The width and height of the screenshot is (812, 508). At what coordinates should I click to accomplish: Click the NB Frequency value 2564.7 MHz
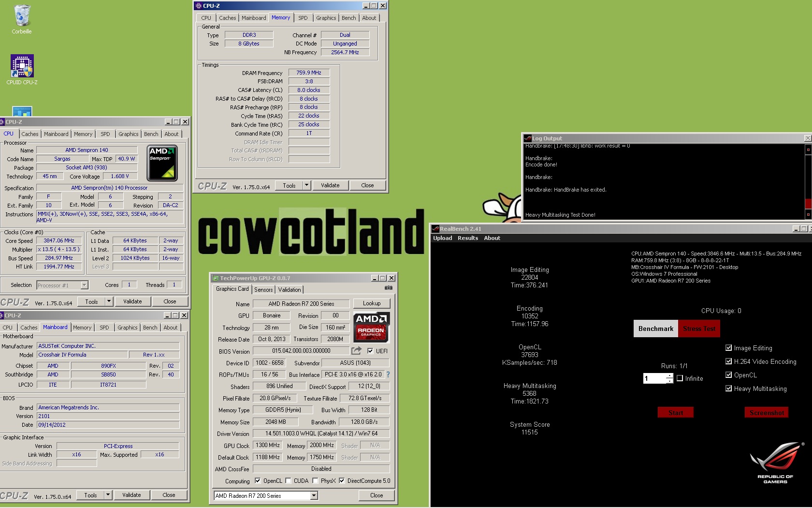click(345, 52)
